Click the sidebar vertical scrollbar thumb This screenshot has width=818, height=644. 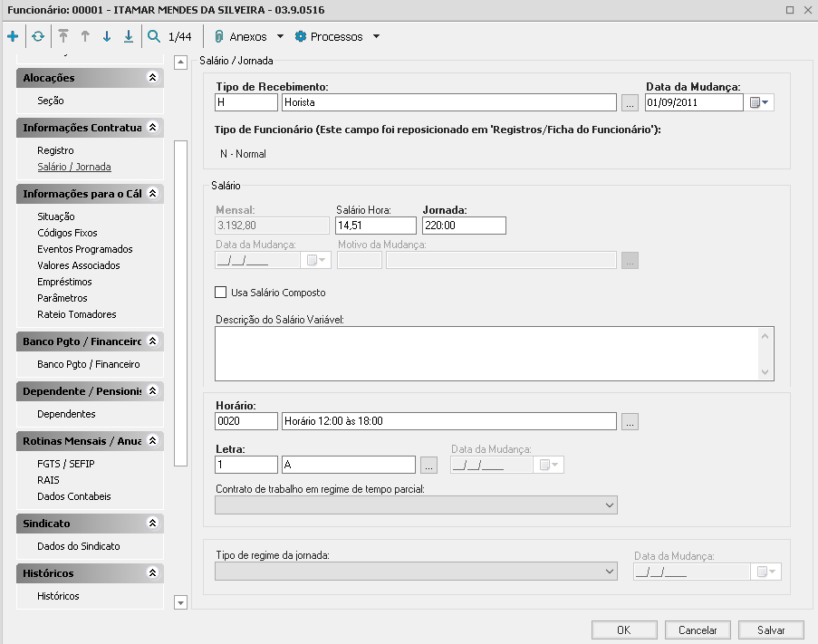(180, 303)
